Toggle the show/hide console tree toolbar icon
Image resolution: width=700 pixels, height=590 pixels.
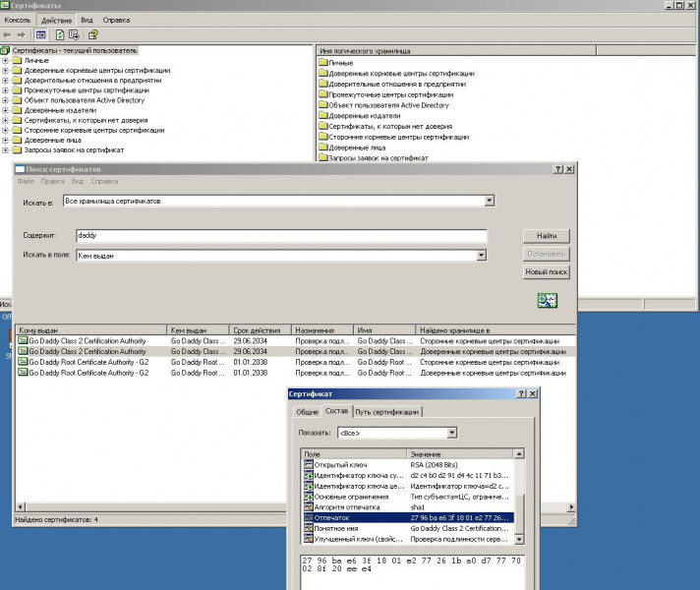coord(40,34)
